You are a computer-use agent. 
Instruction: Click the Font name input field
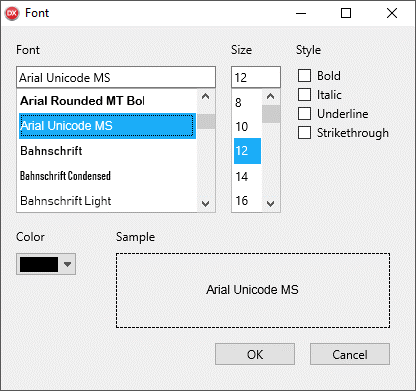click(x=116, y=77)
